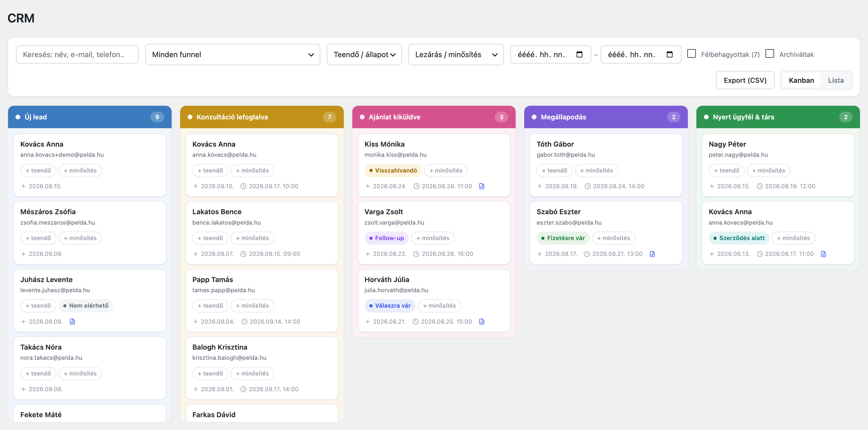Click clock icon on Papp Tamás card
The width and height of the screenshot is (868, 430).
[245, 322]
